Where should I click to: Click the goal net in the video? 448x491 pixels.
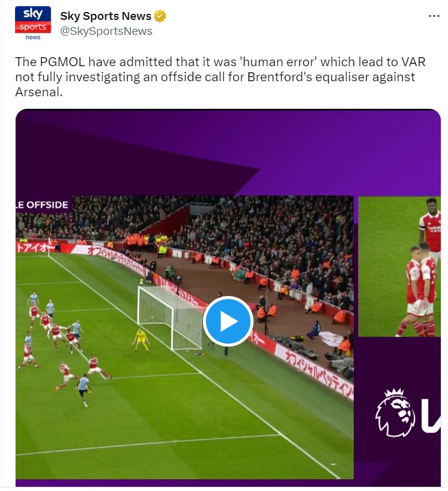click(172, 318)
